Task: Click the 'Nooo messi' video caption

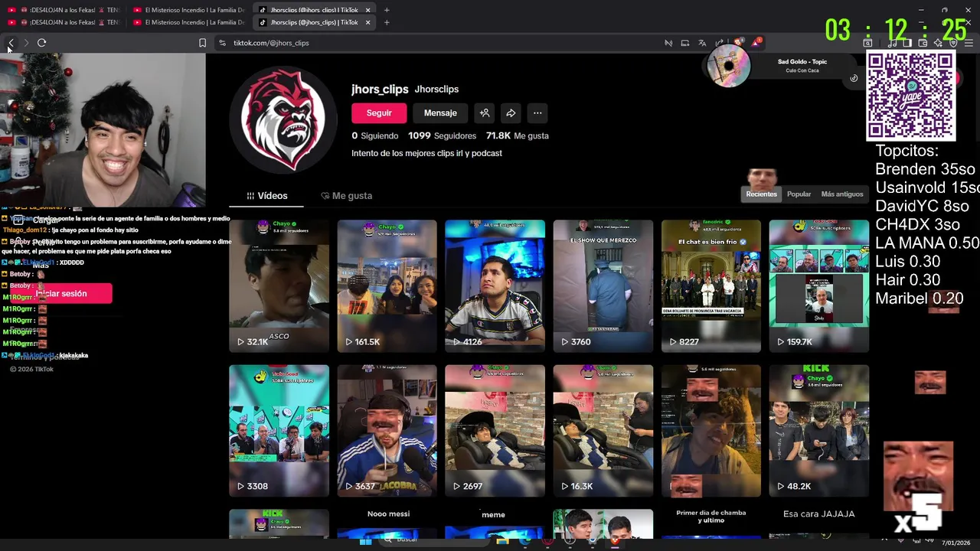Action: (x=388, y=514)
